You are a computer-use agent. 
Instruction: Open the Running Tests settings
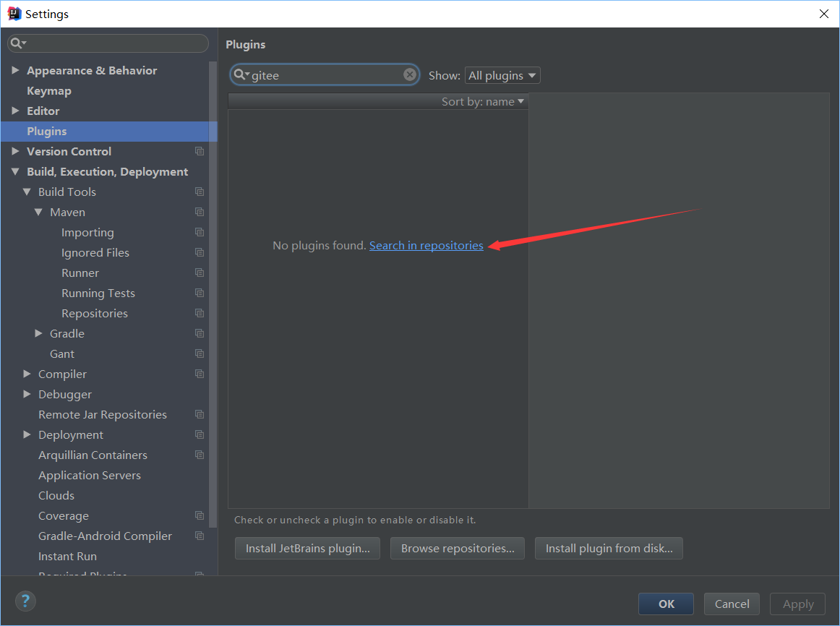tap(98, 293)
